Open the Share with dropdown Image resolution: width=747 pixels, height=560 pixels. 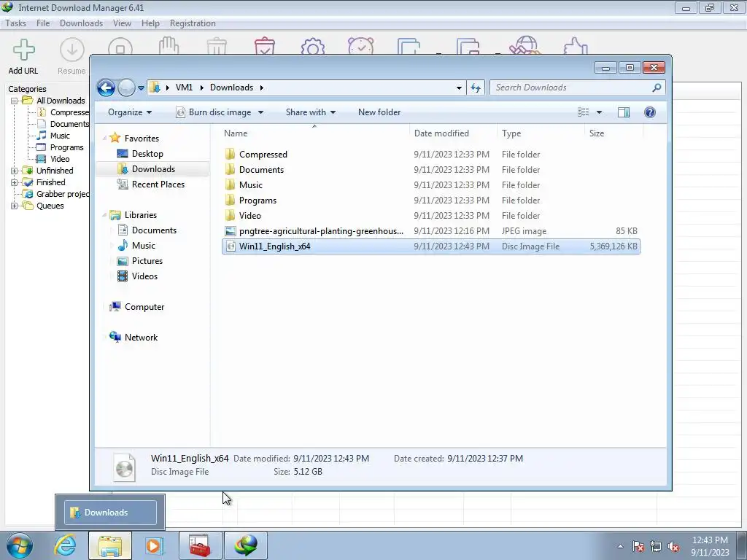(311, 112)
